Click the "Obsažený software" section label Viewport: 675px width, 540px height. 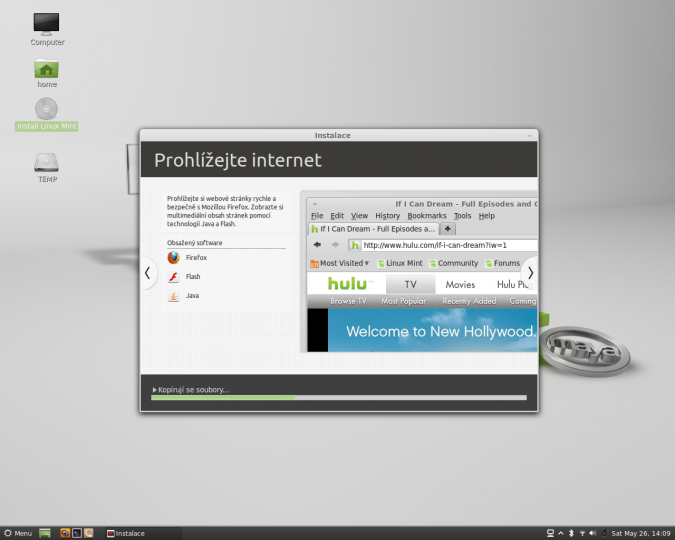195,242
